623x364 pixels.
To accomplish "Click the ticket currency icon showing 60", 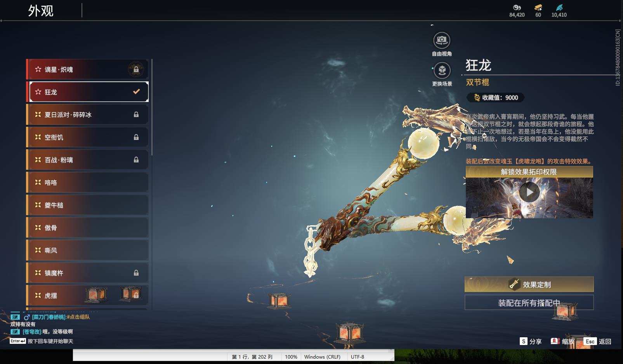I will [538, 7].
